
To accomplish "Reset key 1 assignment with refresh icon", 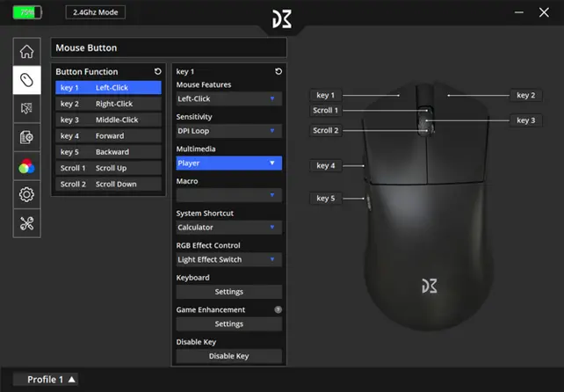I will pos(278,72).
